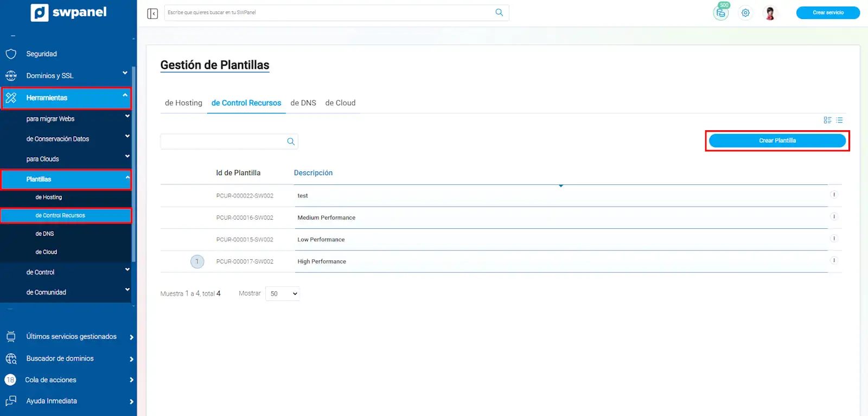Screen dimensions: 868x416
Task: Click the Ayuda Inmediata chat icon
Action: tap(11, 401)
